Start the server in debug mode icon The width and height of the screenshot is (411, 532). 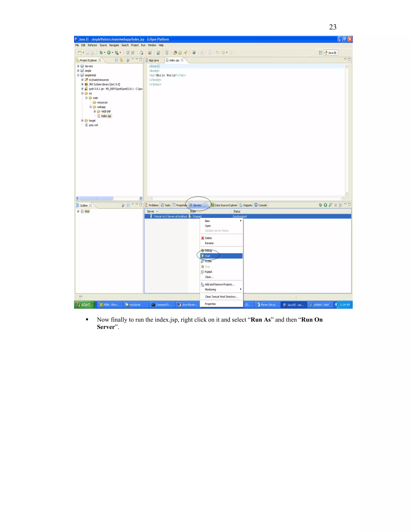[320, 205]
